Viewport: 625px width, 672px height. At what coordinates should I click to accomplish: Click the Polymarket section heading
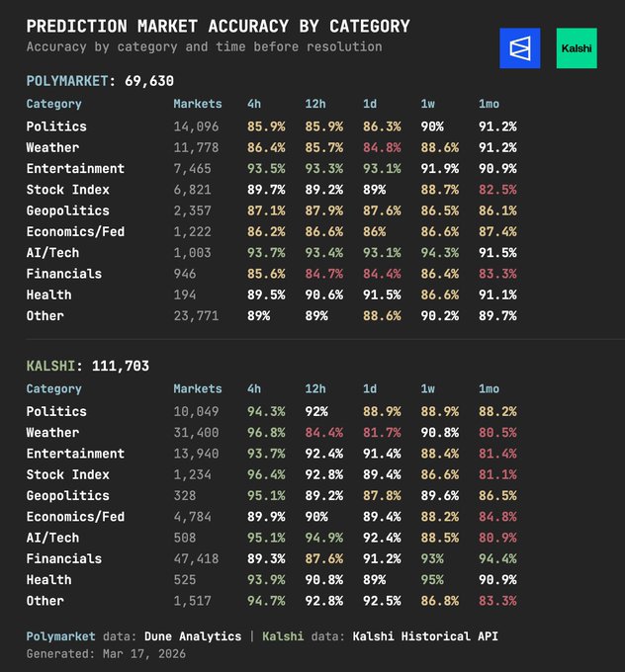[100, 80]
